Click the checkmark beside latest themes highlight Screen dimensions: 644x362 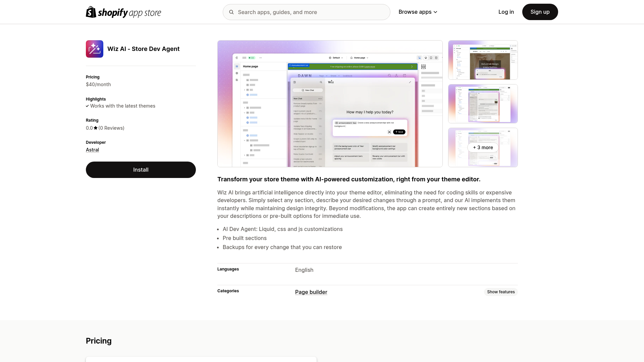[x=87, y=106]
